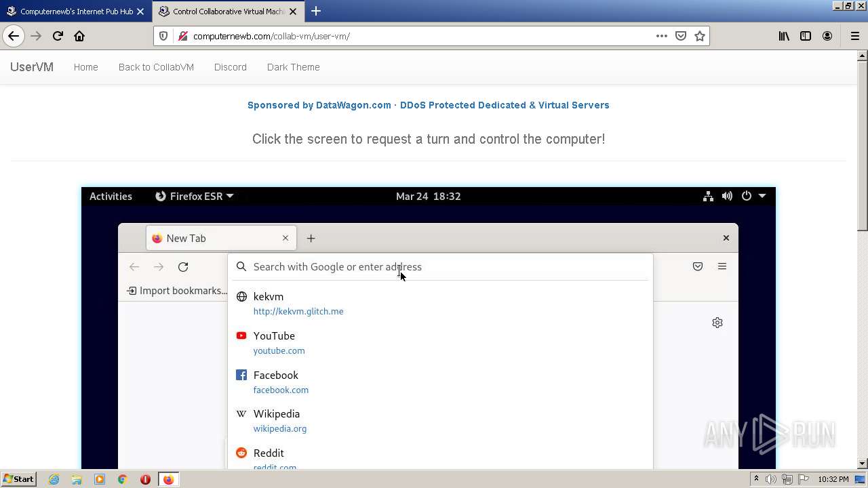The image size is (868, 488).
Task: Open the Opera taskbar icon
Action: point(145,479)
